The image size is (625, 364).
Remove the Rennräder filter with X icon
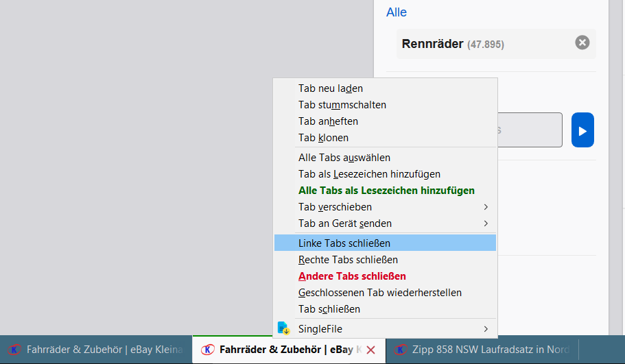click(x=582, y=43)
